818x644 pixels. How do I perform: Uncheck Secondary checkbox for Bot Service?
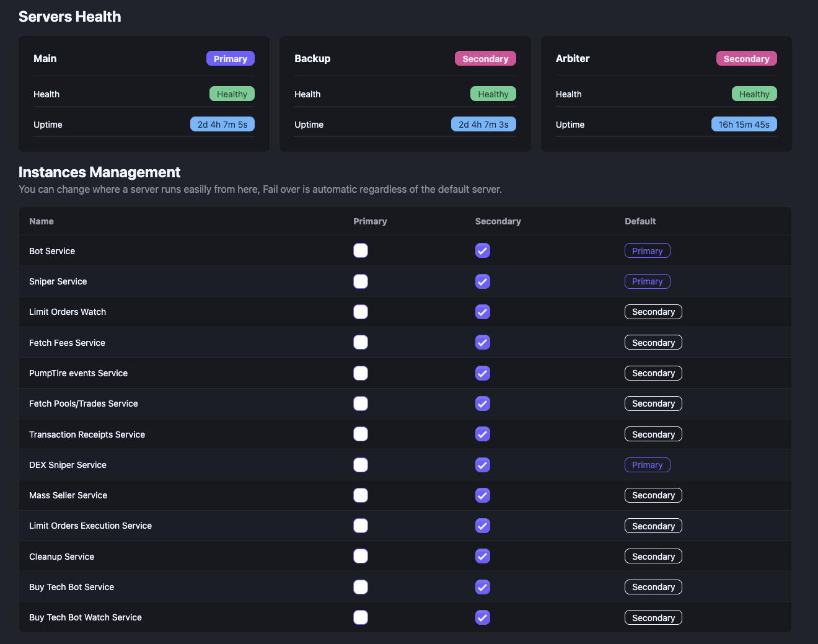pos(483,250)
